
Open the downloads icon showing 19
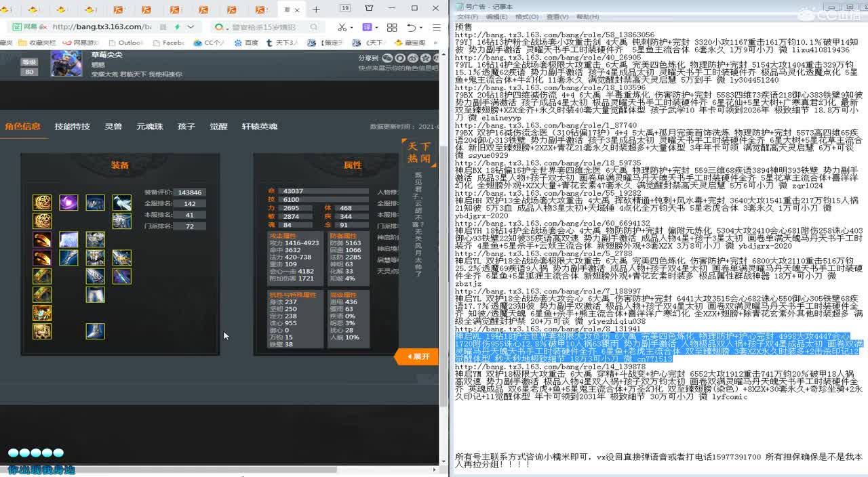[344, 8]
